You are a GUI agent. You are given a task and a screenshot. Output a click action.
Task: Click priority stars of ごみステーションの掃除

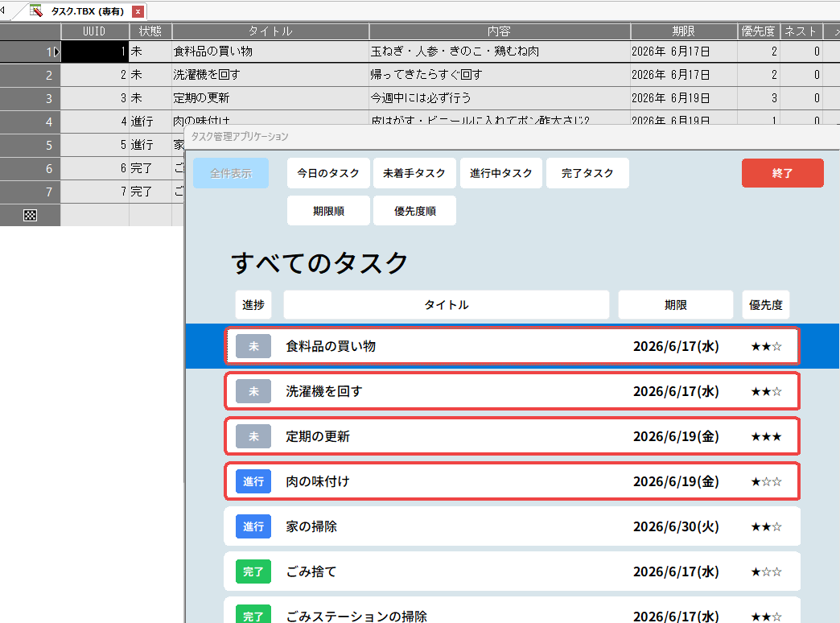766,617
